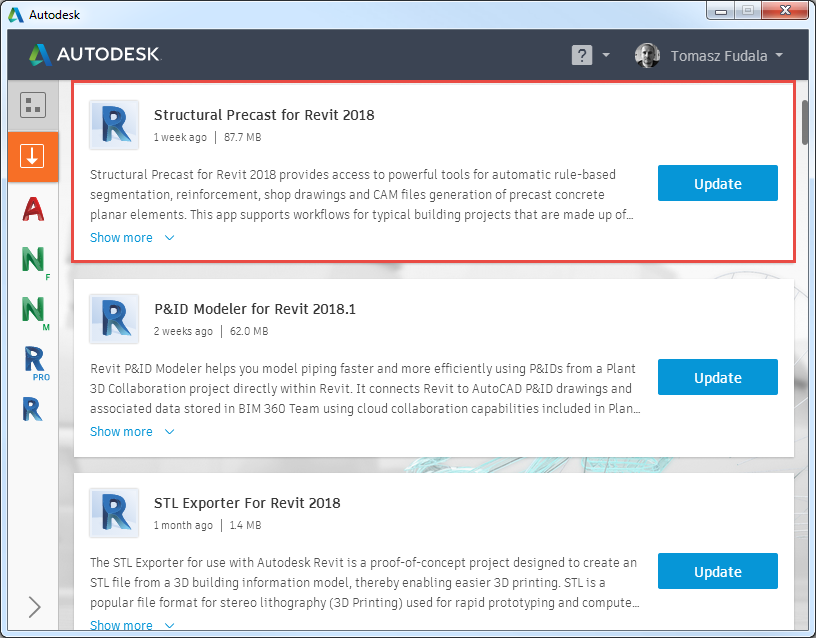Expand the sidebar using the chevron arrow
This screenshot has height=638, width=816.
(x=34, y=607)
